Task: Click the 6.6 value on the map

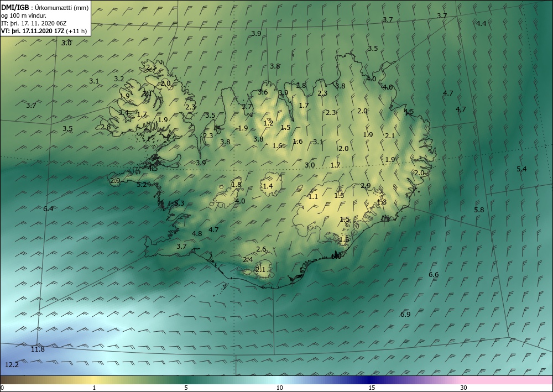Action: [434, 275]
